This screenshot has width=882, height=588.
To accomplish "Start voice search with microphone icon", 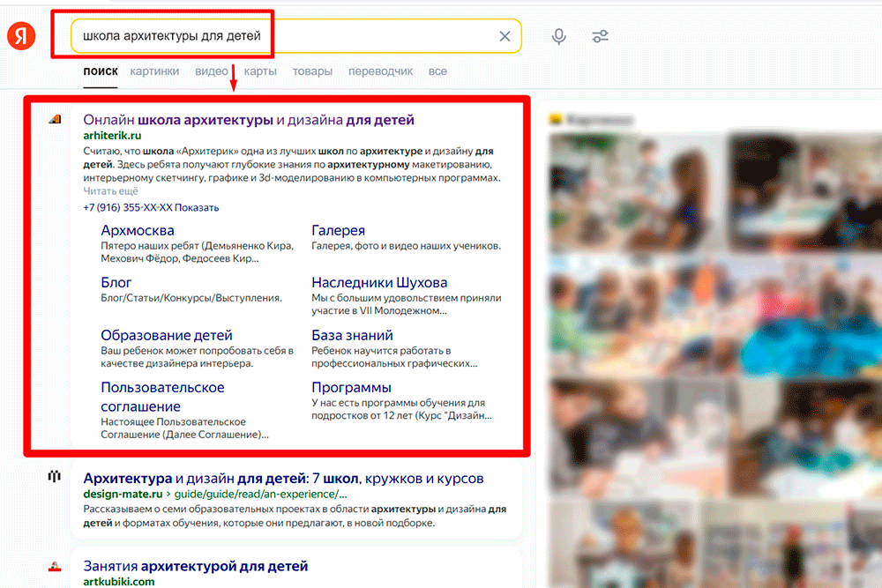I will tap(558, 36).
